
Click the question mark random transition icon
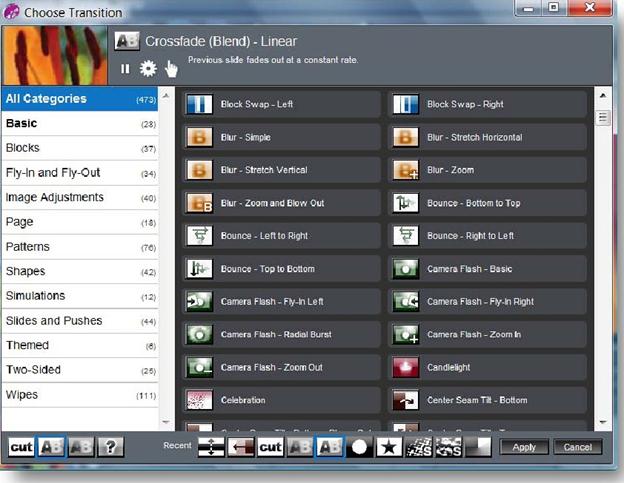pos(110,447)
